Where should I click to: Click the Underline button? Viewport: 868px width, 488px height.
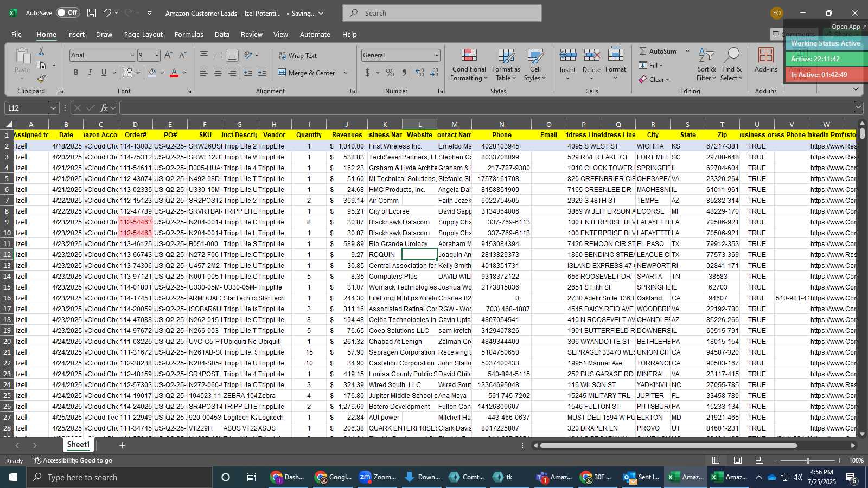pos(104,73)
